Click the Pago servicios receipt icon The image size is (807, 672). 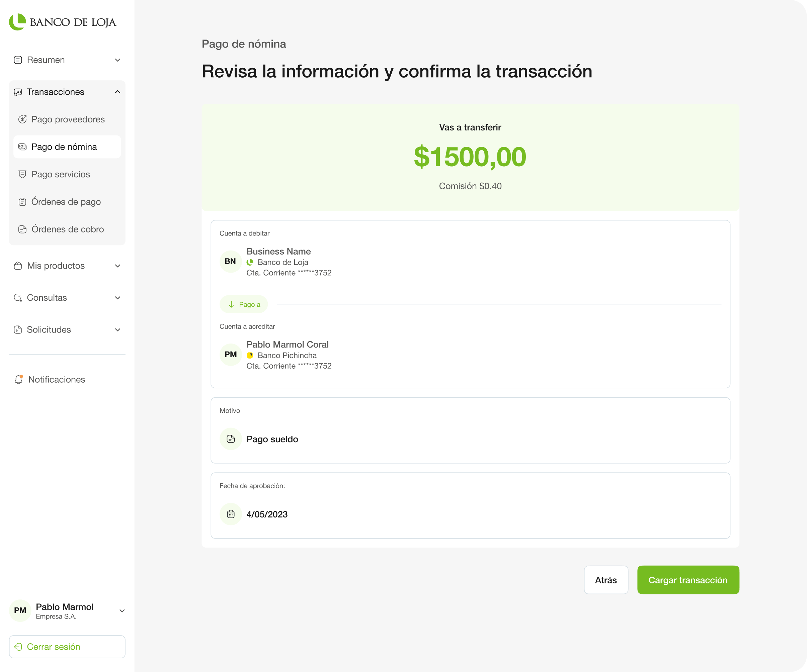pyautogui.click(x=22, y=174)
